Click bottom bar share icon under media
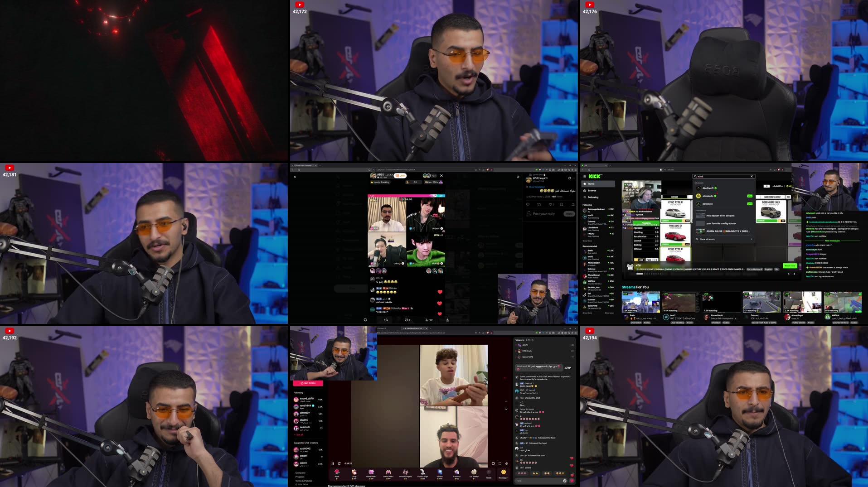The width and height of the screenshot is (868, 487). click(x=447, y=320)
